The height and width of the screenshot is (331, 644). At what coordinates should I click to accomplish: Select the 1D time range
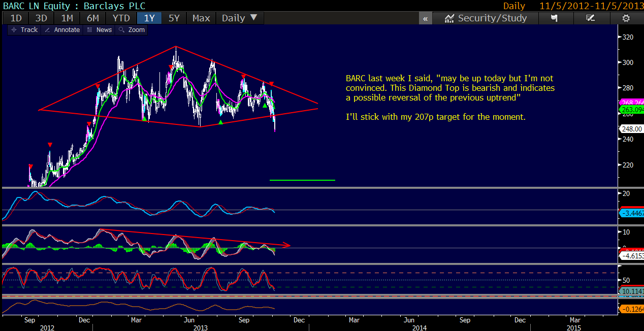tap(16, 18)
